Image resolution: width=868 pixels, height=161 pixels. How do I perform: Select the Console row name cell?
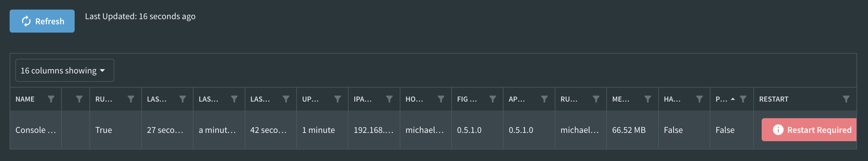[36, 130]
